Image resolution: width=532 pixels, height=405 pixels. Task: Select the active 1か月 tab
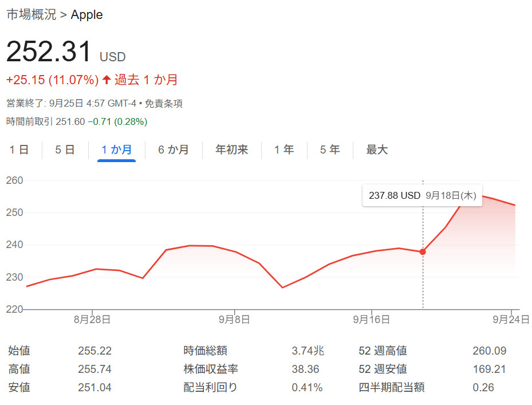click(x=116, y=150)
